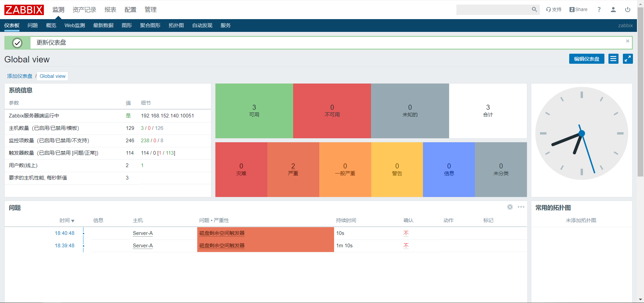Switch to the 最新数据 submenu tab
644x303 pixels.
[103, 26]
